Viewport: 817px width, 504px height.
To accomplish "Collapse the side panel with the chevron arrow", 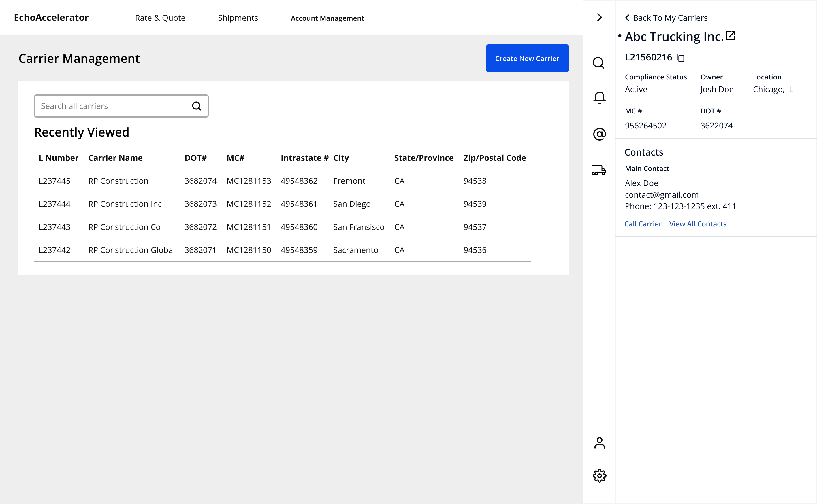I will pos(600,17).
